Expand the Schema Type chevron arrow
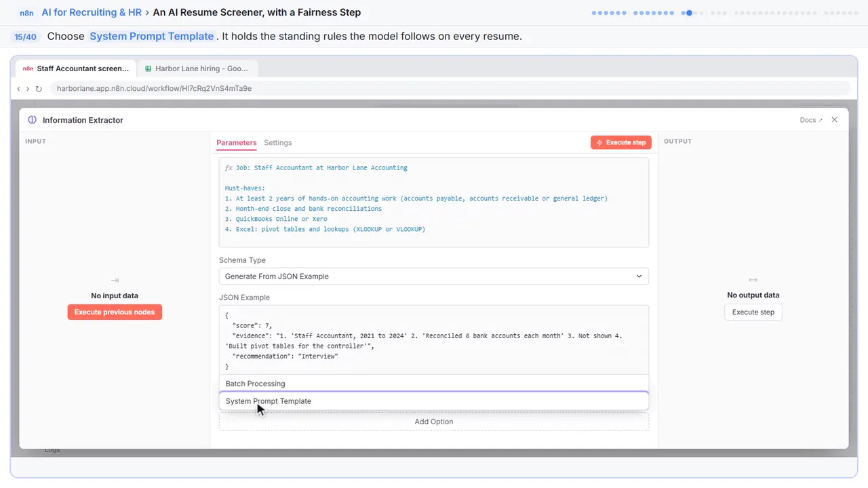Viewport: 868px width, 488px height. pyautogui.click(x=639, y=277)
